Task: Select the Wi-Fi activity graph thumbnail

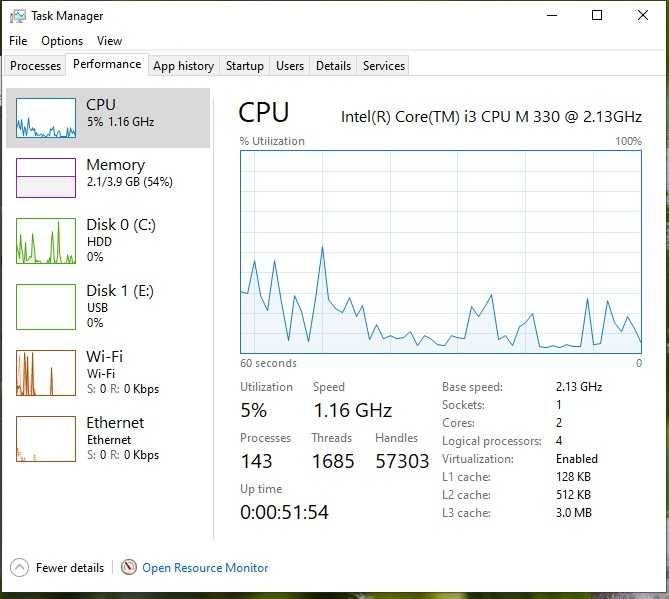Action: click(x=46, y=373)
